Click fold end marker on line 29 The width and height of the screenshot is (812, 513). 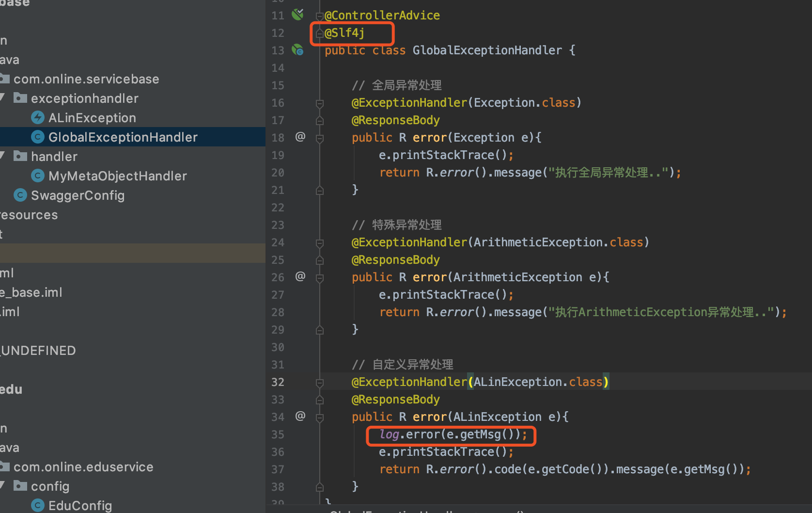pos(319,330)
